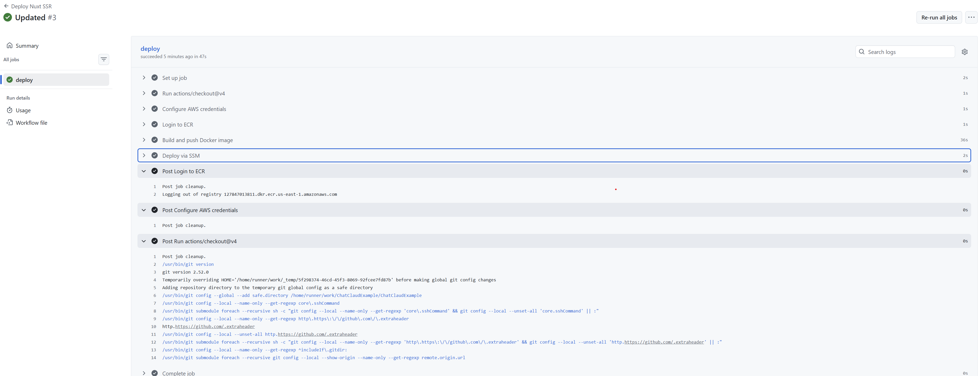Expand the Login to ECR step
The width and height of the screenshot is (980, 376).
click(x=144, y=124)
